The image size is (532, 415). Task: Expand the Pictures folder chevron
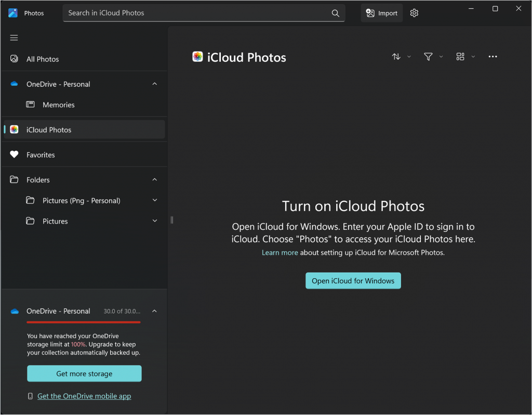[155, 221]
